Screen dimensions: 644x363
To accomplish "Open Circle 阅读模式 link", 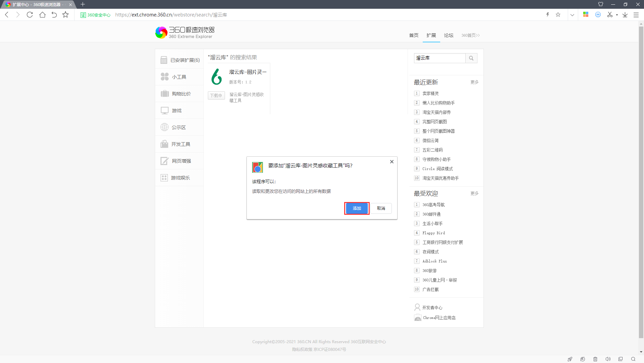I will point(438,169).
